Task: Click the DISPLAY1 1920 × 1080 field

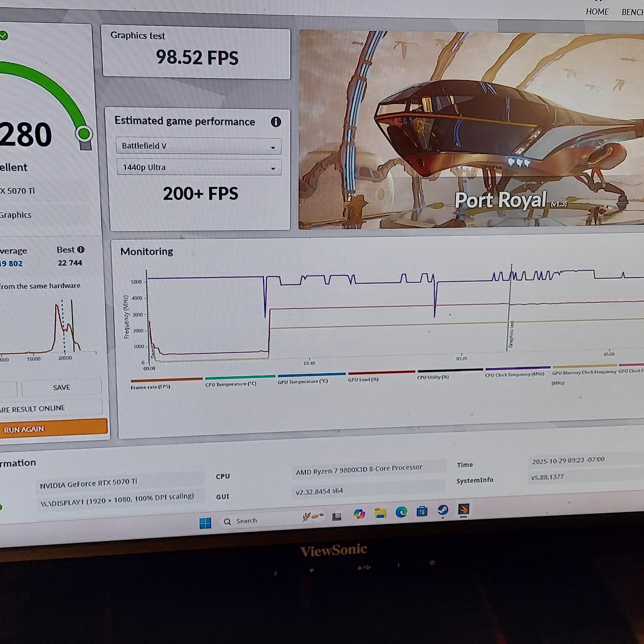Action: (x=121, y=500)
